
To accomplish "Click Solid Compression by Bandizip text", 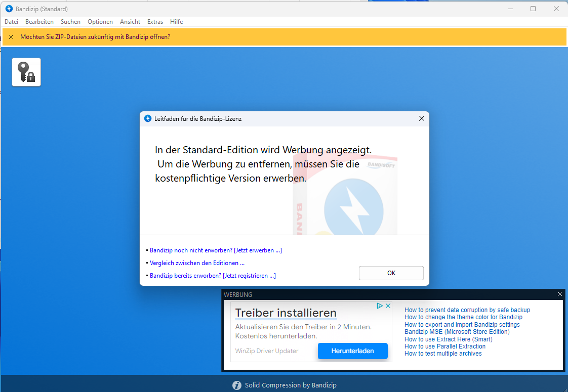I will click(291, 385).
